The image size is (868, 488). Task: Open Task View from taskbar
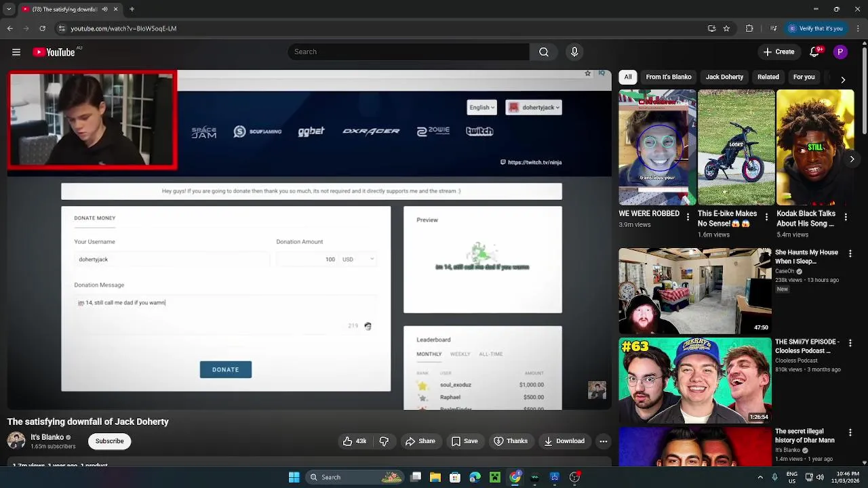pos(416,477)
